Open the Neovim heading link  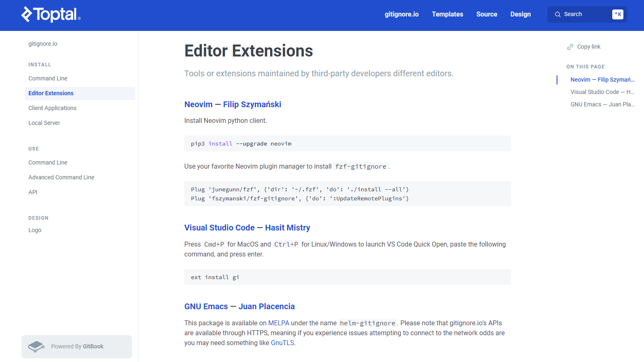tap(198, 104)
